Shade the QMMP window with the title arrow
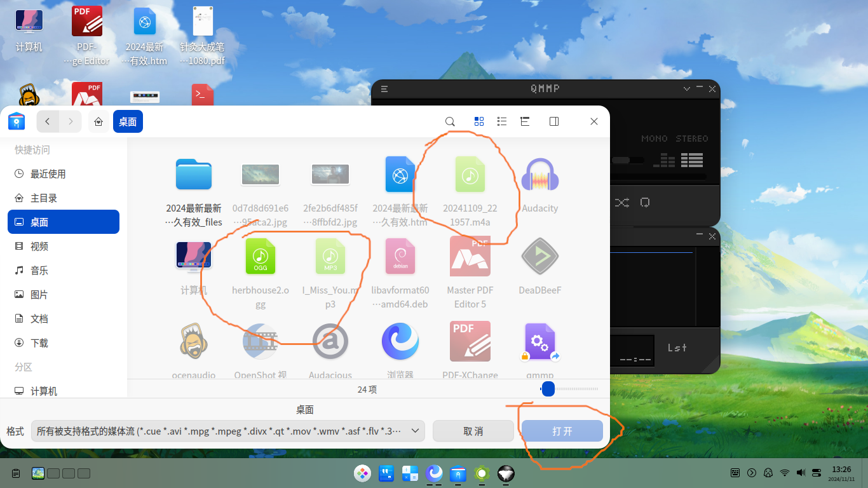868x488 pixels. point(687,89)
